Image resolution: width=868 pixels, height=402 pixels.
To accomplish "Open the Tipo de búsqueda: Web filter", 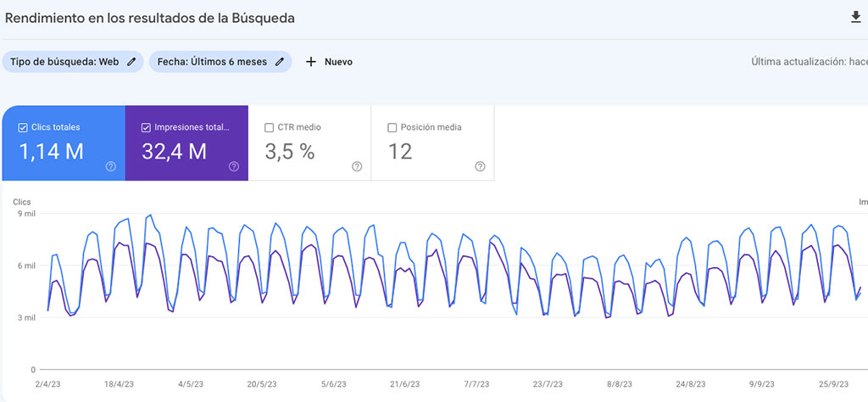I will click(64, 62).
